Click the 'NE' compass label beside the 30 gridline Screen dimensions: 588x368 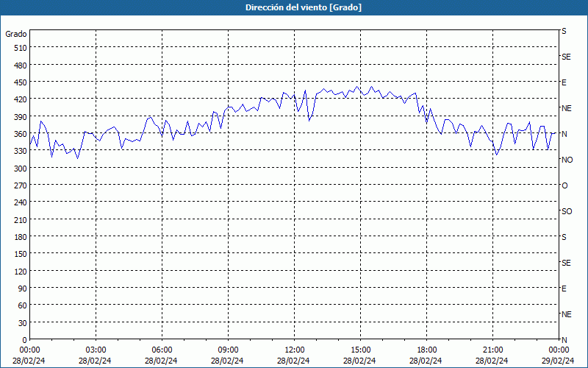pyautogui.click(x=566, y=314)
